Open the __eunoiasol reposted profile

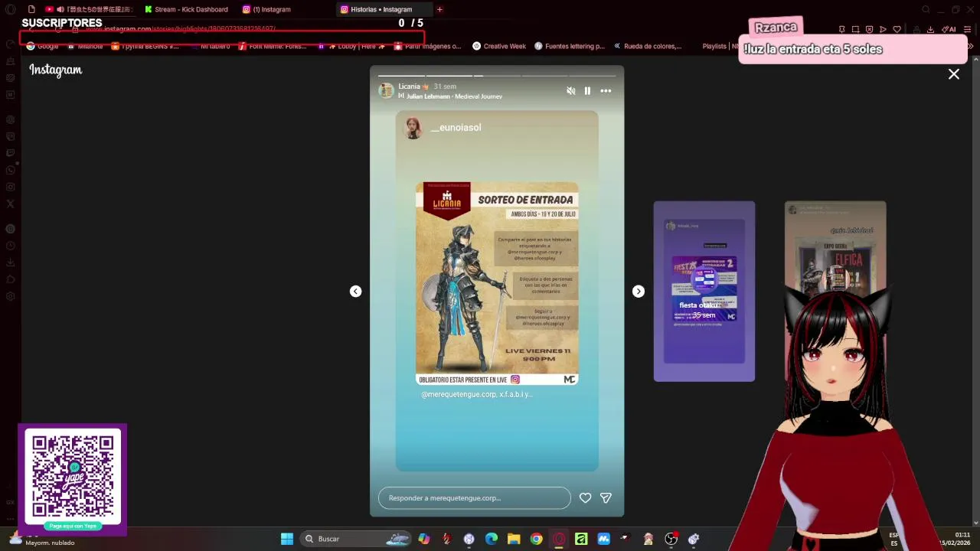pos(456,128)
